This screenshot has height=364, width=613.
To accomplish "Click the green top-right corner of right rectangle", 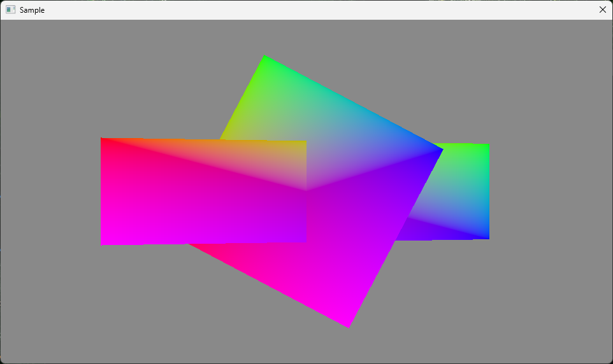I will 486,146.
